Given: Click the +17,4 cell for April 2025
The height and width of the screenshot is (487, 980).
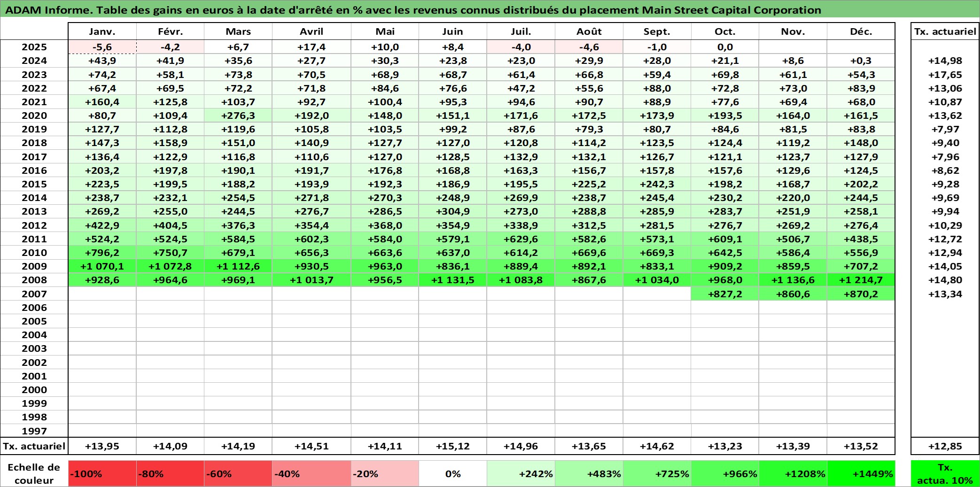Looking at the screenshot, I should click(311, 47).
